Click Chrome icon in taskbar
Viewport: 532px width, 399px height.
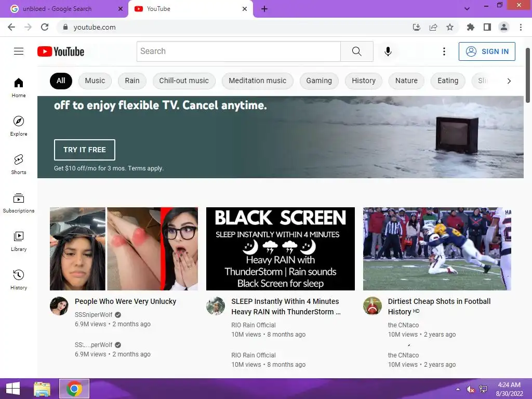(74, 389)
